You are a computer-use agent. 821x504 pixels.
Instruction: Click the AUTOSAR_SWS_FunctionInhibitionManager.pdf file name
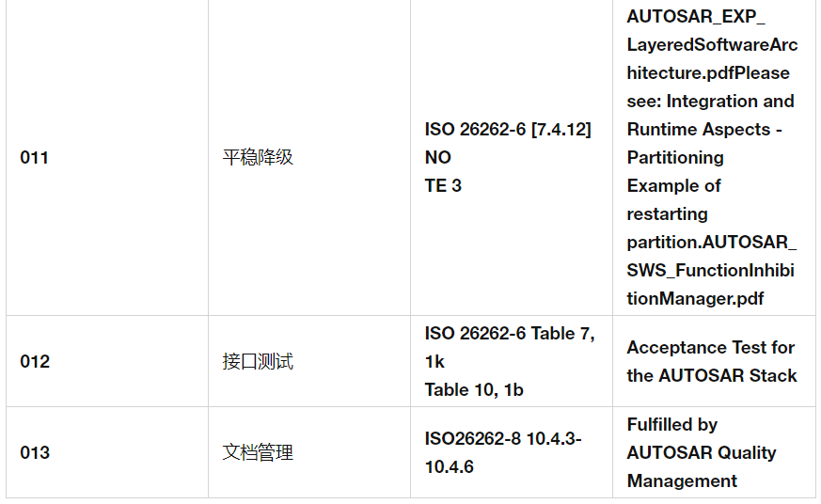pos(711,271)
